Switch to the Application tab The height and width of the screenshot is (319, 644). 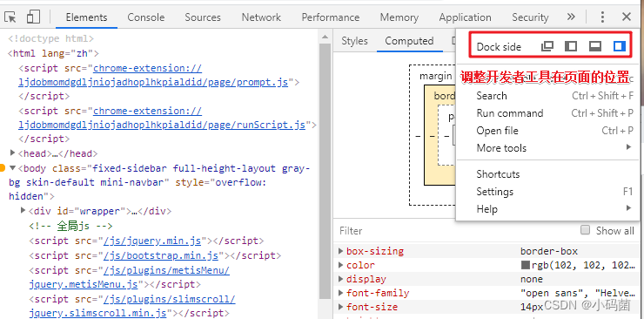click(465, 17)
